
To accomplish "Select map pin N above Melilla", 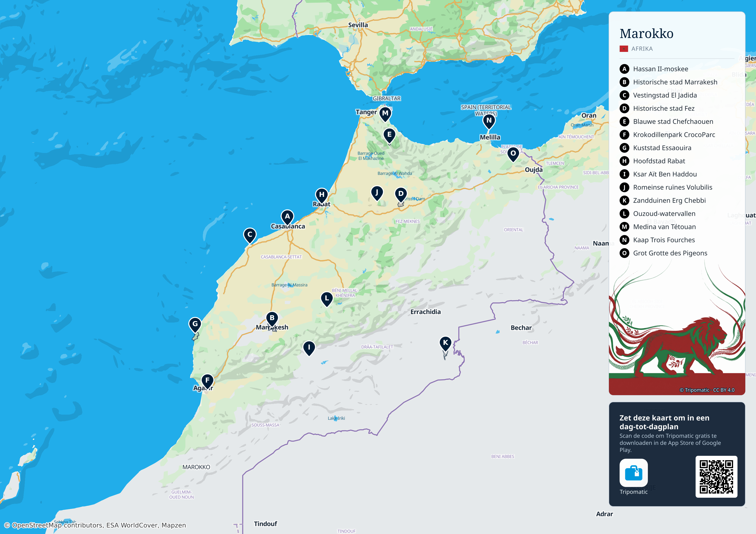I will [x=489, y=121].
